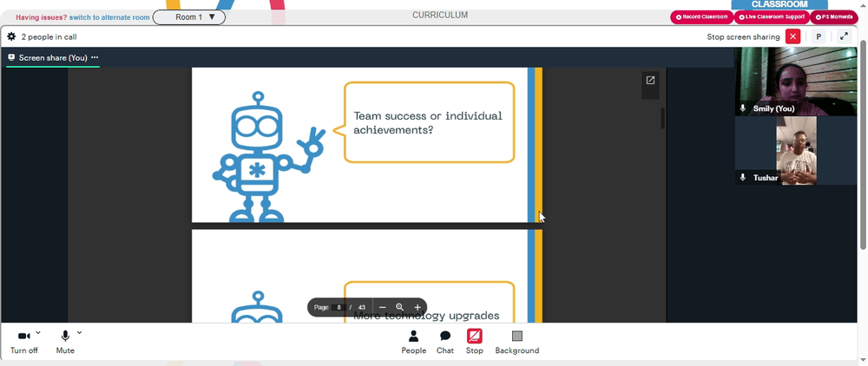The height and width of the screenshot is (366, 868).
Task: Turn off the camera
Action: coord(23,343)
